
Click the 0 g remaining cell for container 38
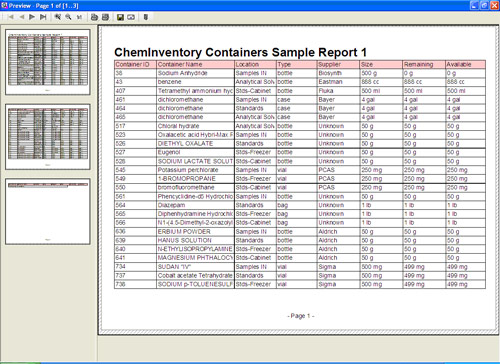click(424, 73)
